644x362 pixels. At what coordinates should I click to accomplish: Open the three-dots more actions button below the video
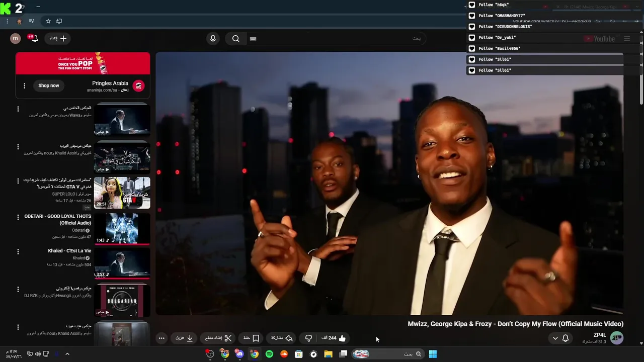162,338
